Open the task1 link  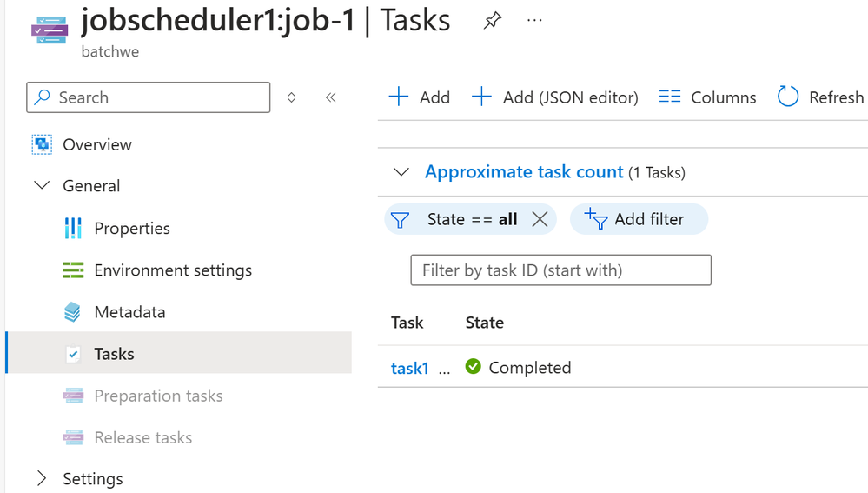click(409, 368)
